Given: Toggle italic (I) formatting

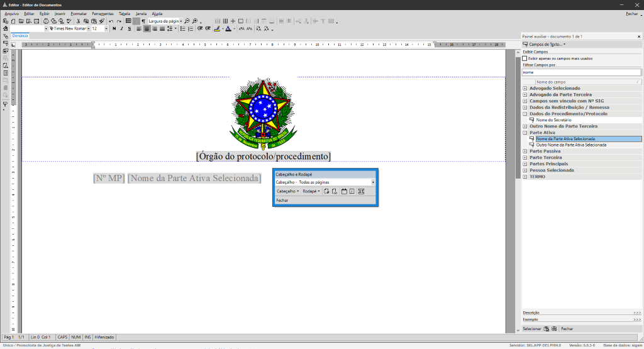Looking at the screenshot, I should click(121, 29).
